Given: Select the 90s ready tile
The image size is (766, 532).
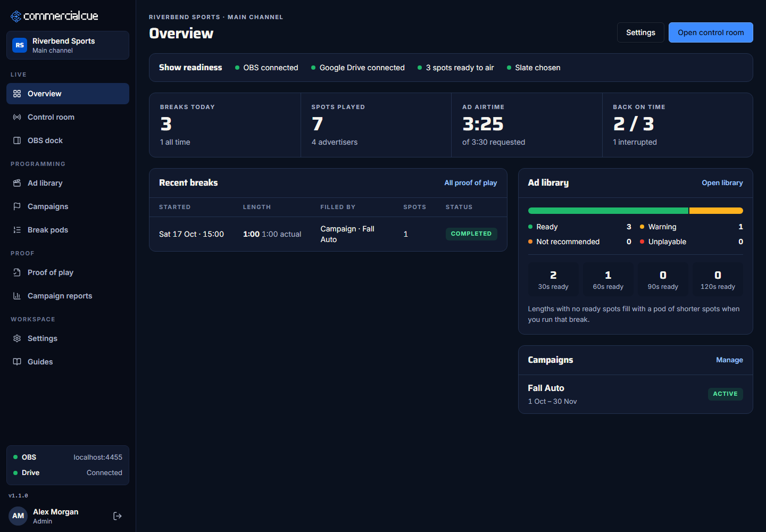Looking at the screenshot, I should click(663, 279).
